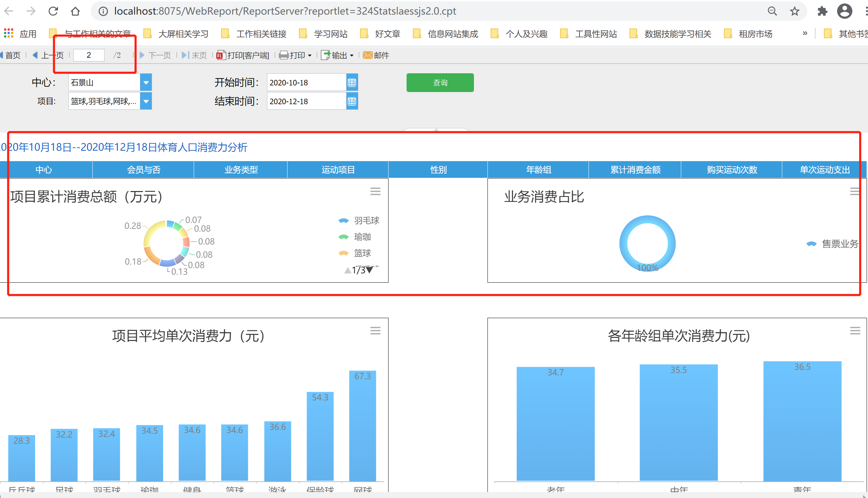
Task: Open 开始时间 calendar picker
Action: click(352, 83)
